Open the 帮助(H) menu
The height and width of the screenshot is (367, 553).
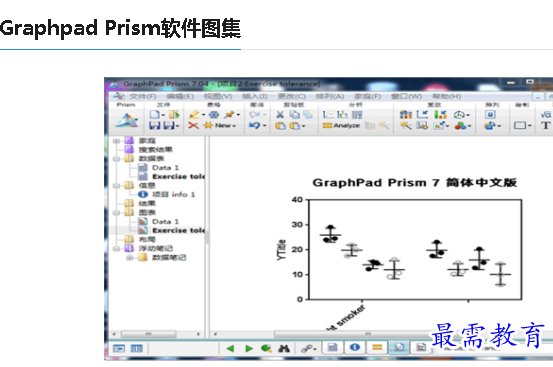tap(446, 96)
